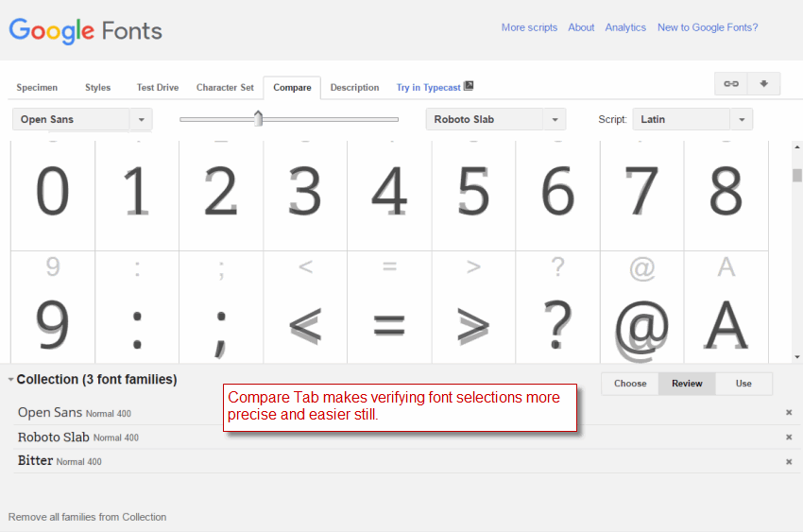This screenshot has height=532, width=803.
Task: Click the Collection (3 font families) heading
Action: click(x=96, y=380)
